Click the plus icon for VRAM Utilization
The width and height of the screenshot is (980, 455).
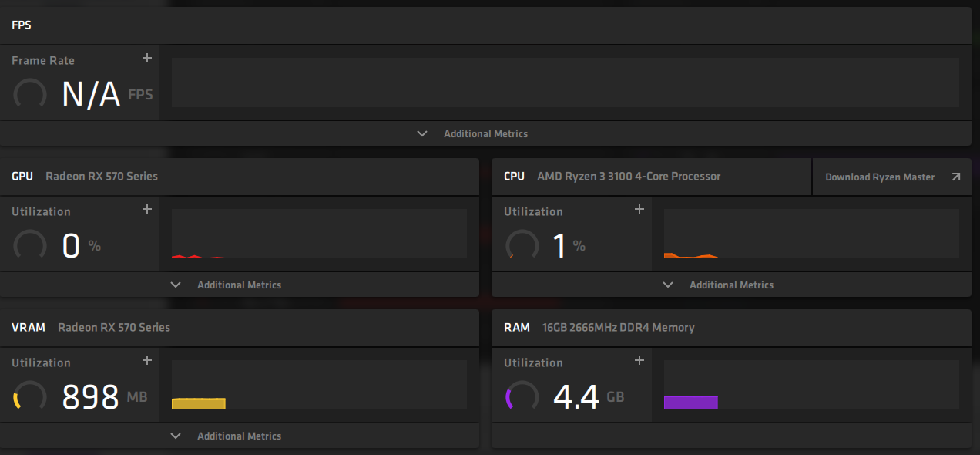click(147, 361)
